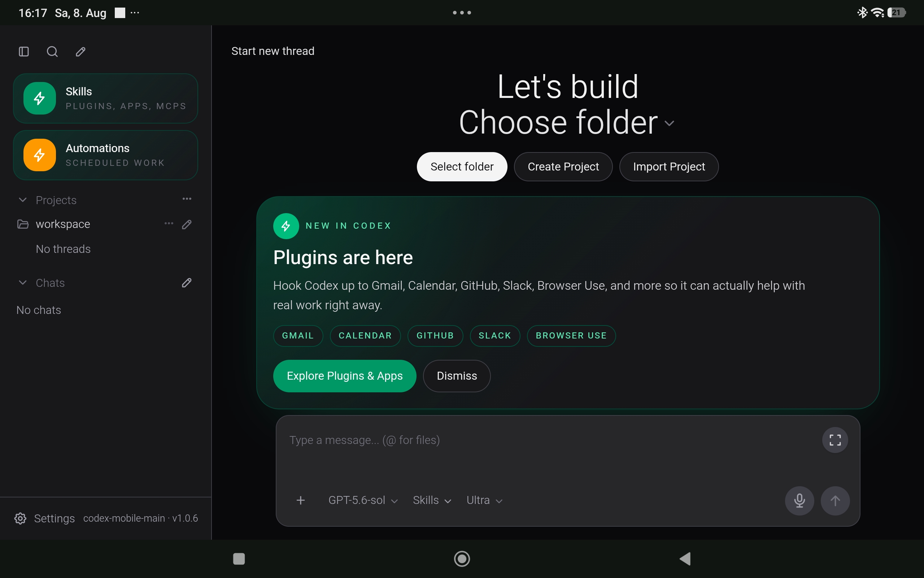924x578 pixels.
Task: Click the workspace folder icon
Action: coord(23,224)
